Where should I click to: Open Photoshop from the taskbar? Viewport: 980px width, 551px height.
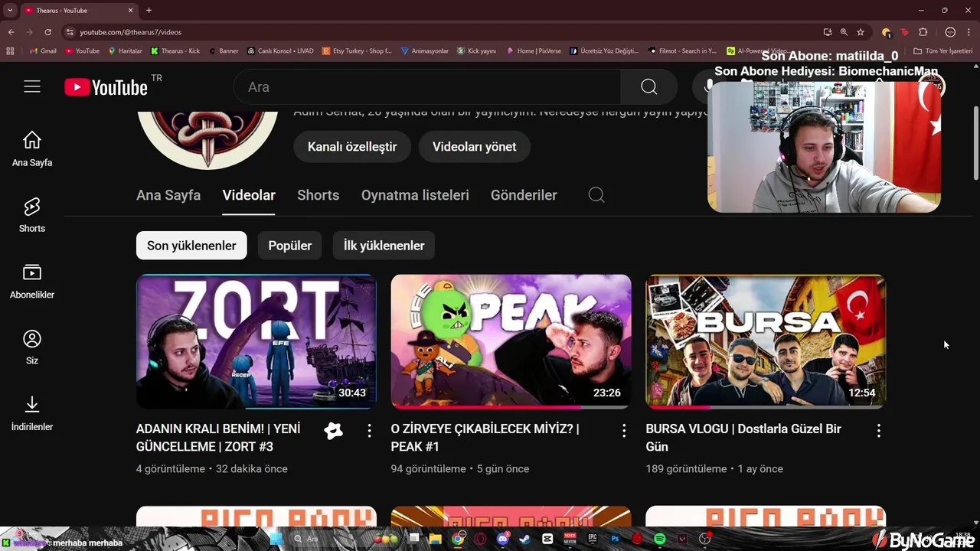point(615,539)
